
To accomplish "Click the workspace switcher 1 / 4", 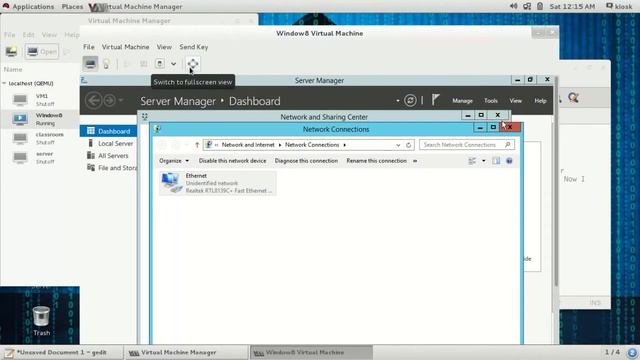I will (x=612, y=352).
